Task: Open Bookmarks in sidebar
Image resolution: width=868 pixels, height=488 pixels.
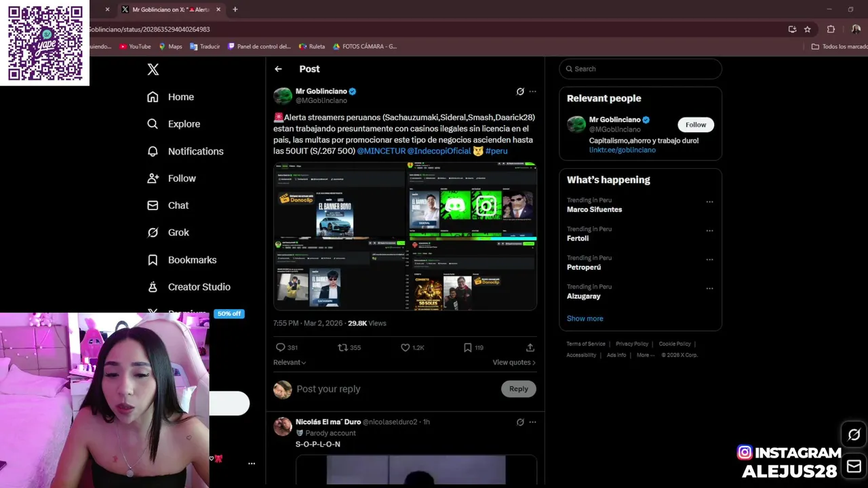Action: click(x=182, y=260)
